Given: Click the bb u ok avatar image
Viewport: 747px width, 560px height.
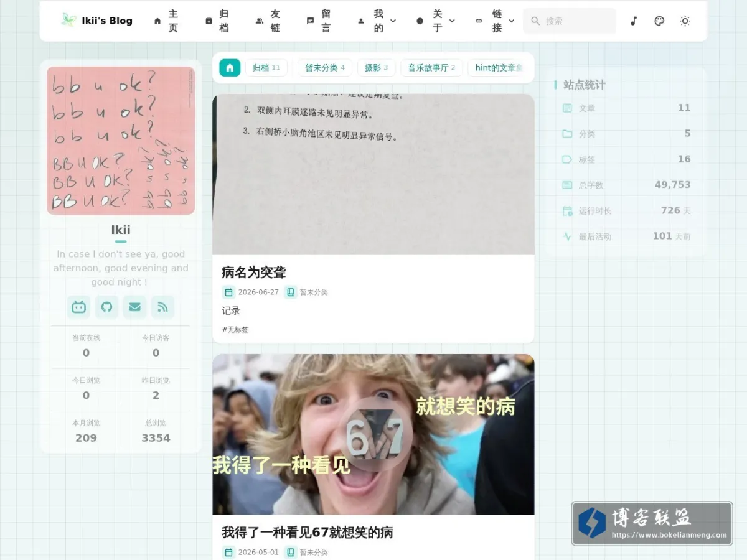Looking at the screenshot, I should [121, 141].
